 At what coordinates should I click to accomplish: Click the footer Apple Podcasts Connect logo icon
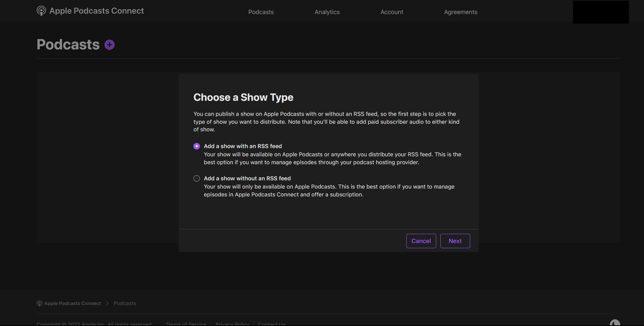pyautogui.click(x=39, y=303)
